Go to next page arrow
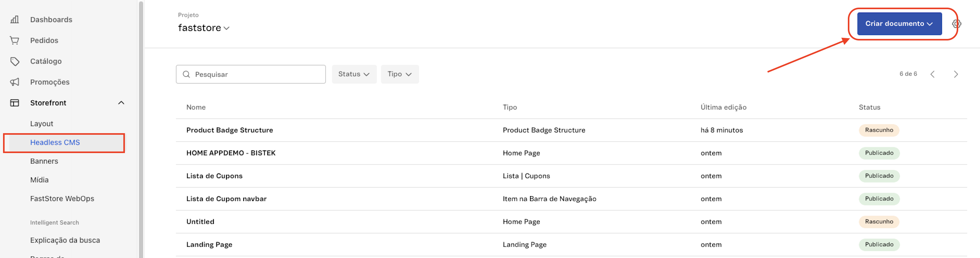Viewport: 980px width, 258px height. pos(956,74)
